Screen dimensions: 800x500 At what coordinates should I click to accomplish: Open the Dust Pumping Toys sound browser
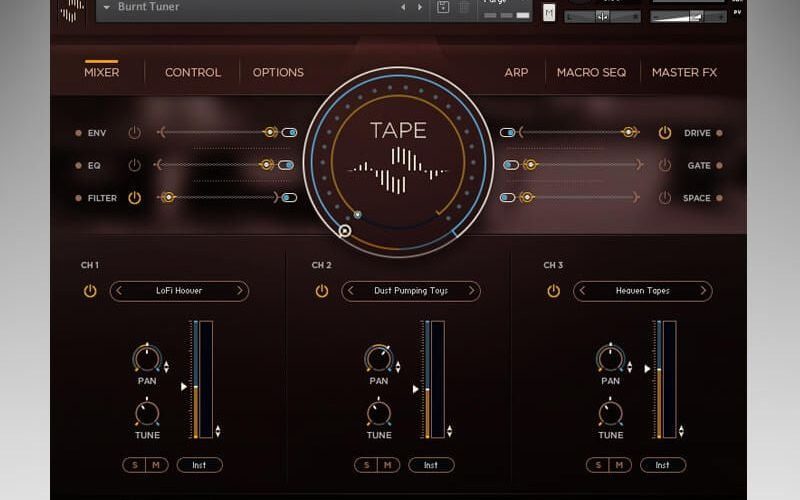point(411,291)
